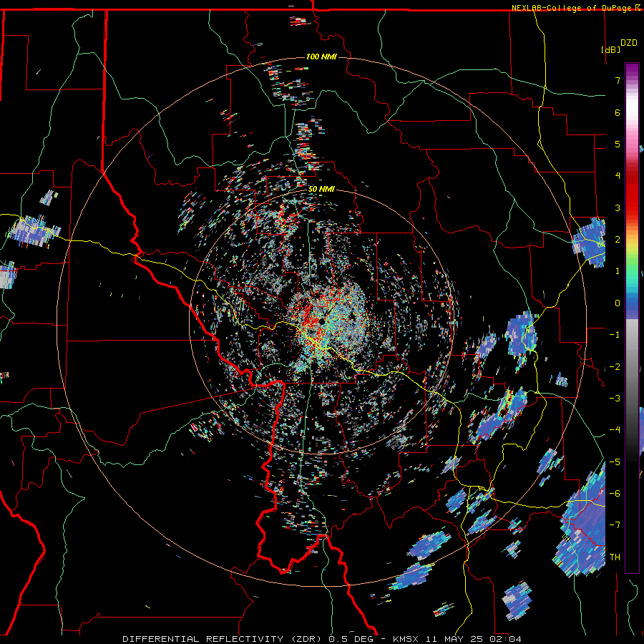Click the TH threshold label on scale

[x=615, y=557]
